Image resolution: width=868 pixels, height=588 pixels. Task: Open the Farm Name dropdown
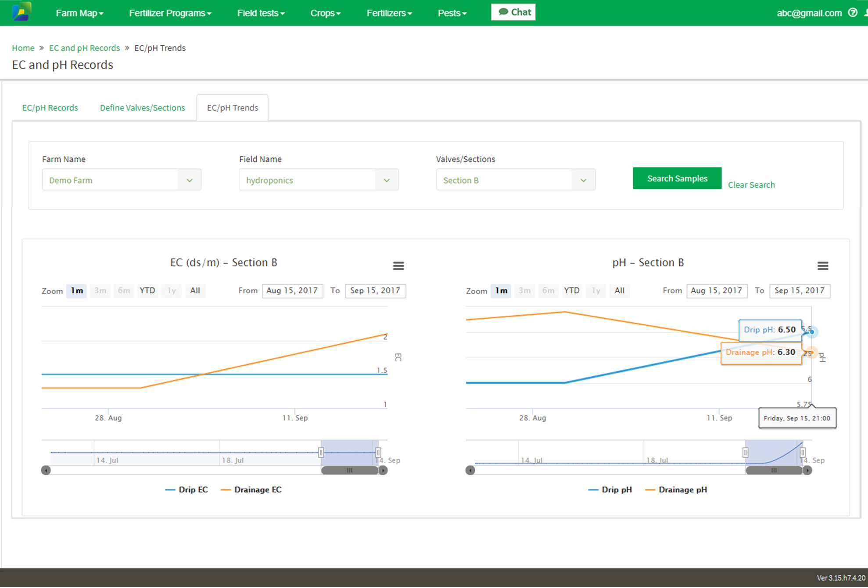tap(122, 180)
